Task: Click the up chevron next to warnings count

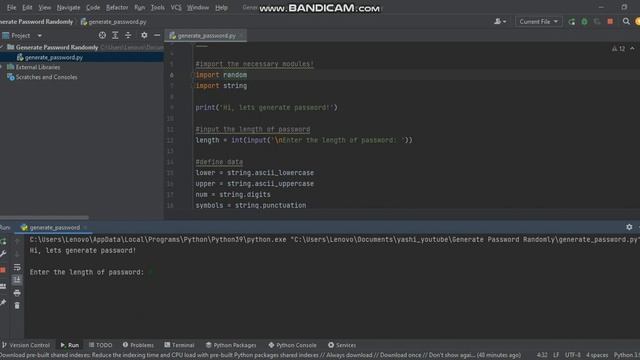Action: pyautogui.click(x=632, y=49)
